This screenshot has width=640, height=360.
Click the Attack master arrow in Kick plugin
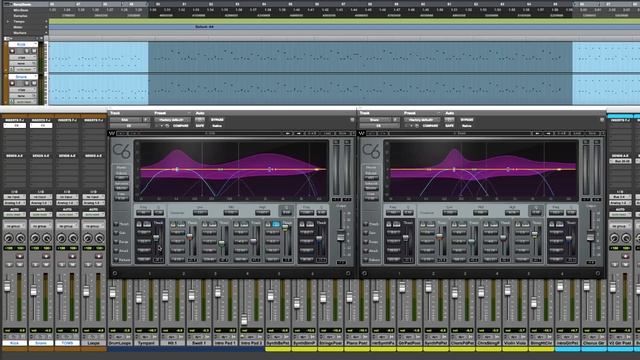pos(116,251)
